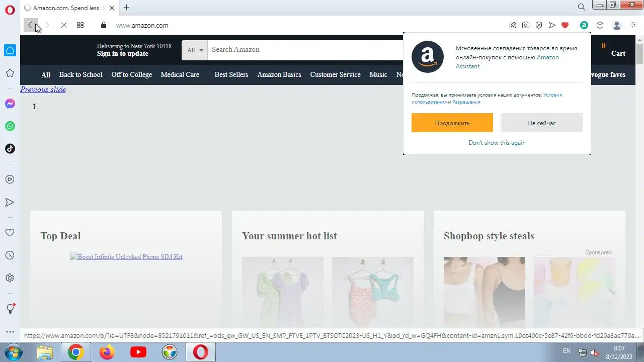Open swimsuit thumbnail in summer hot list
Screen dimensions: 644x362
[373, 292]
